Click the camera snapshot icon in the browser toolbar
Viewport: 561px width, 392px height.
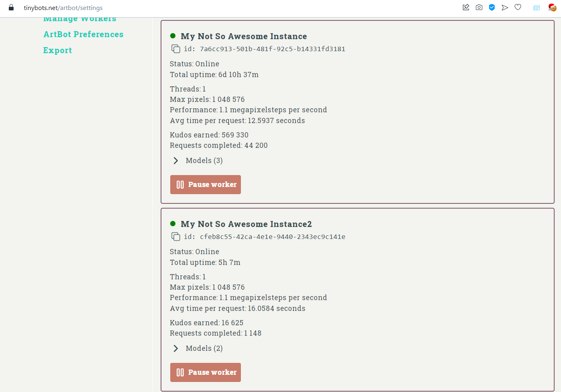pyautogui.click(x=479, y=7)
